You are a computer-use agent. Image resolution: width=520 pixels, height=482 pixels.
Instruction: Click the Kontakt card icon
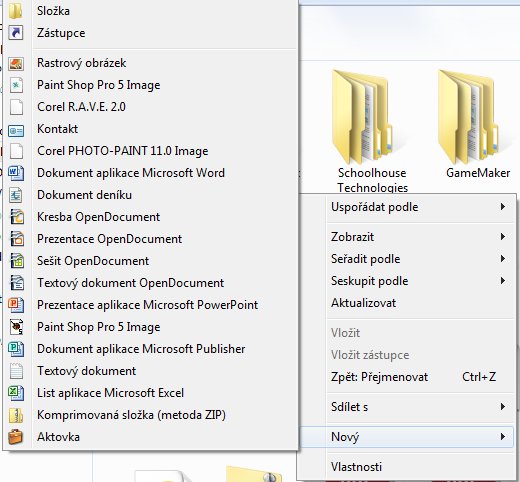(16, 130)
